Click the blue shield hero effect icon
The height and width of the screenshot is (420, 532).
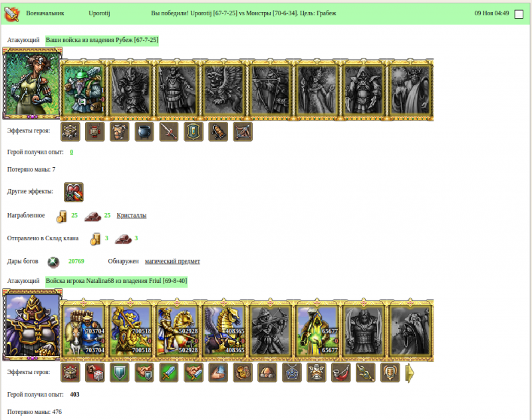pyautogui.click(x=120, y=373)
